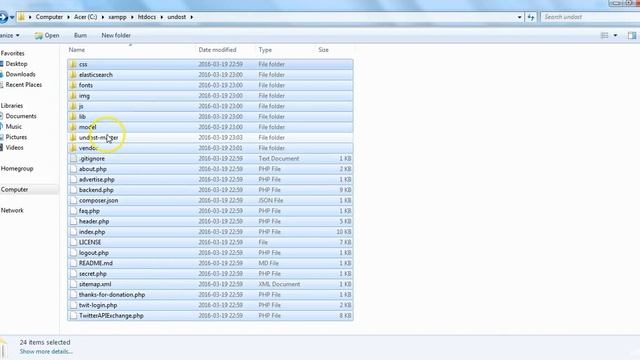Open the address bar history dropdown
This screenshot has width=640, height=360.
tap(519, 17)
